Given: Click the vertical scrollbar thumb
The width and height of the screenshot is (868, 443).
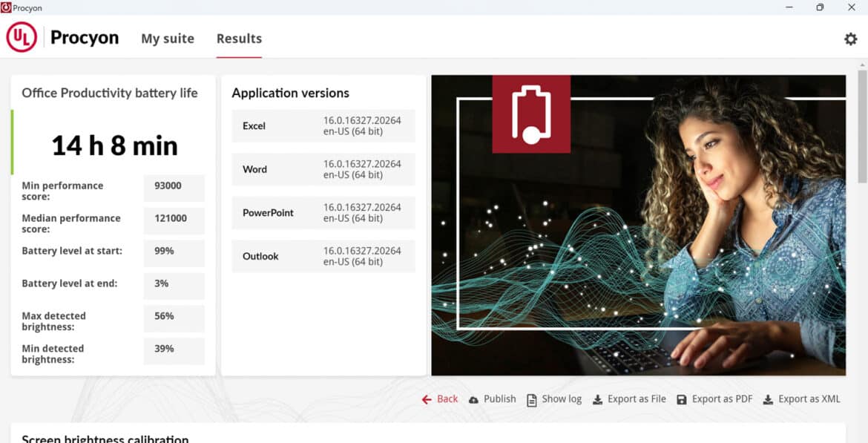Looking at the screenshot, I should point(862,126).
